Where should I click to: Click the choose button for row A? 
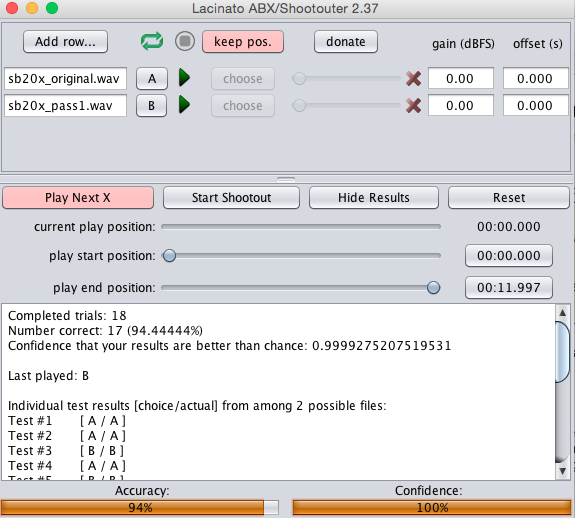click(243, 78)
